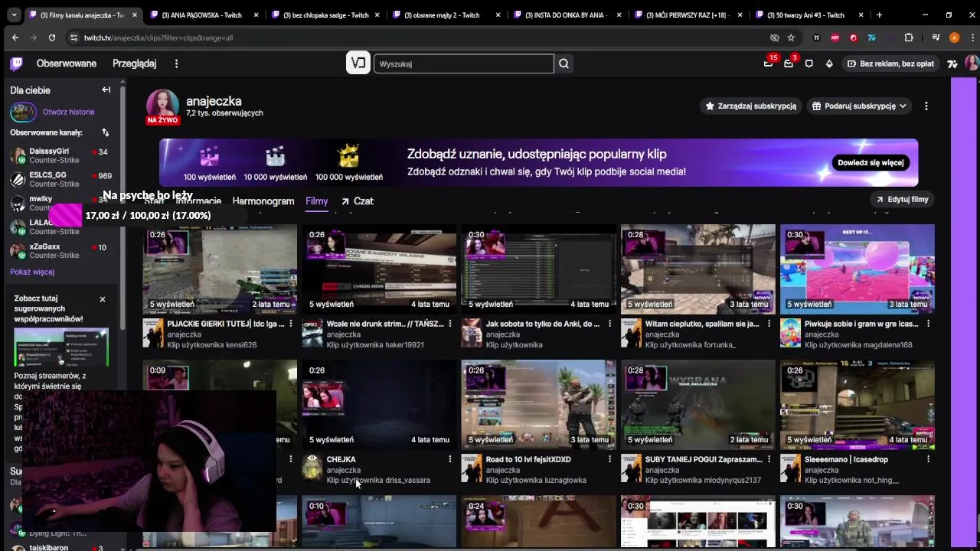Screen dimensions: 980x551
Task: Click the Bez reklam, bez opłat button
Action: pyautogui.click(x=890, y=64)
